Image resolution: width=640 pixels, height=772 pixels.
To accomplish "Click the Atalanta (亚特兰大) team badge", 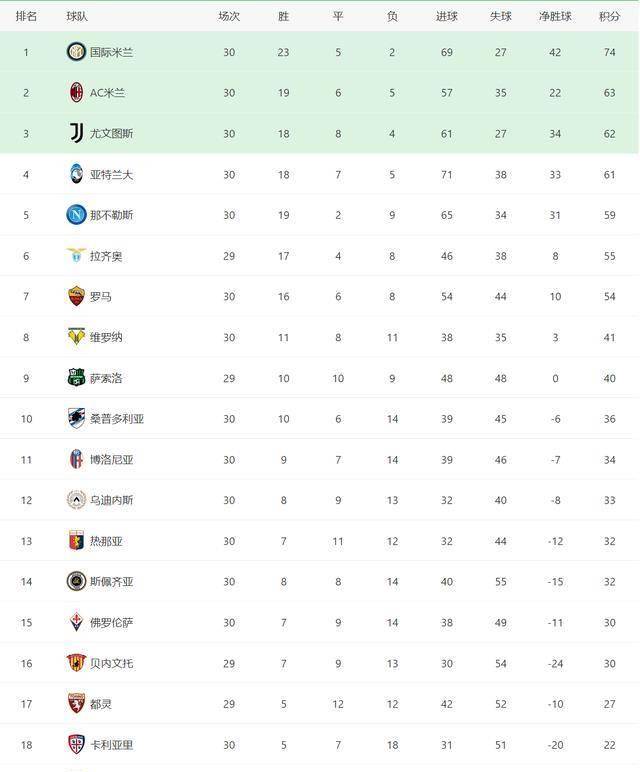I will (76, 174).
